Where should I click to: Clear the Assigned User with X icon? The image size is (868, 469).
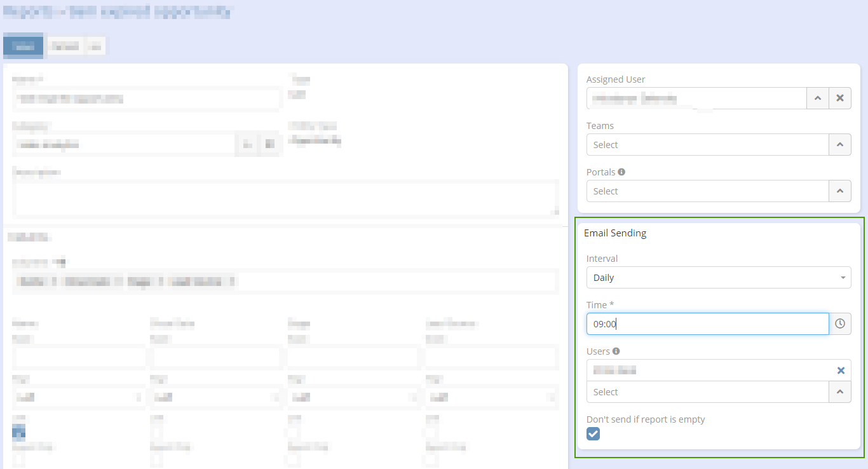840,99
